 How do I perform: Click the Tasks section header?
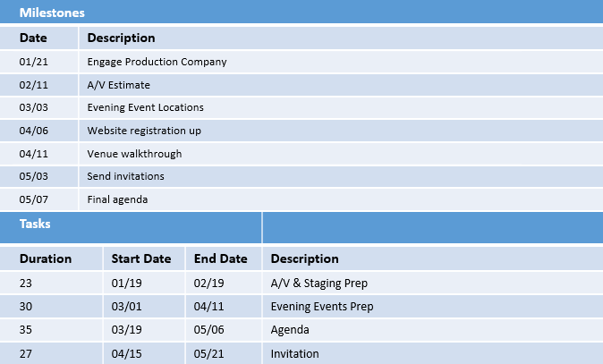(35, 224)
